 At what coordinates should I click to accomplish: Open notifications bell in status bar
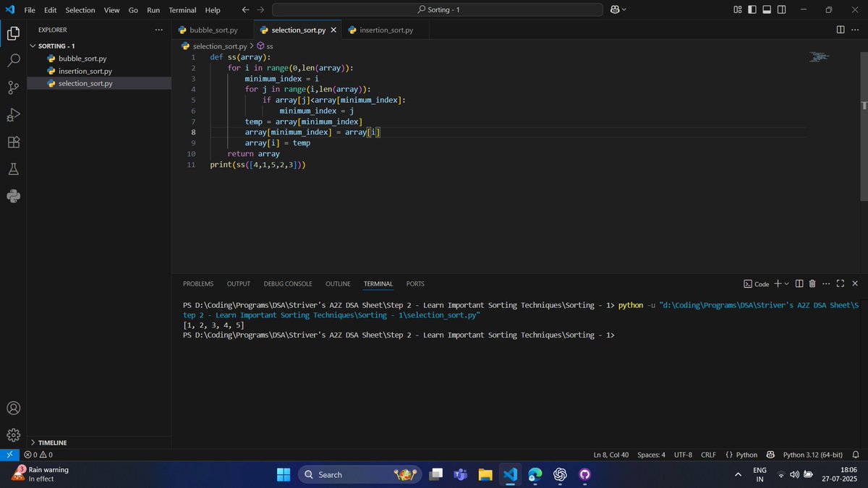[x=856, y=455]
